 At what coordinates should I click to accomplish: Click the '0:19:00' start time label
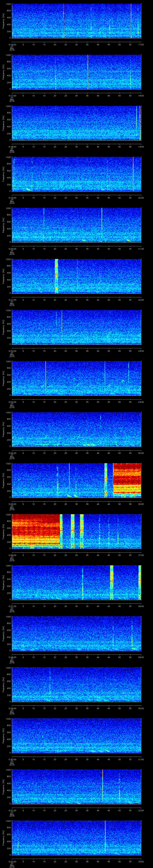click(x=12, y=198)
